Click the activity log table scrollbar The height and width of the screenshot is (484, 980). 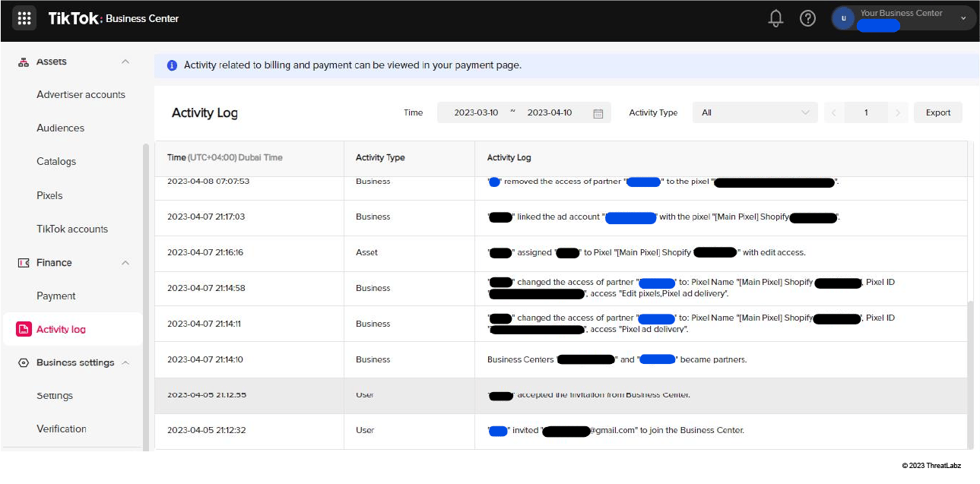(x=969, y=372)
